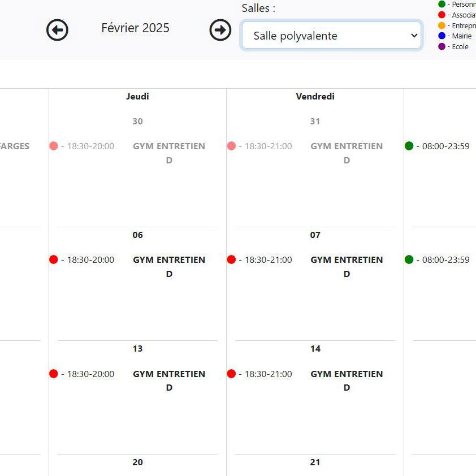The width and height of the screenshot is (476, 476).
Task: Go to next month with right arrow
Action: (220, 30)
